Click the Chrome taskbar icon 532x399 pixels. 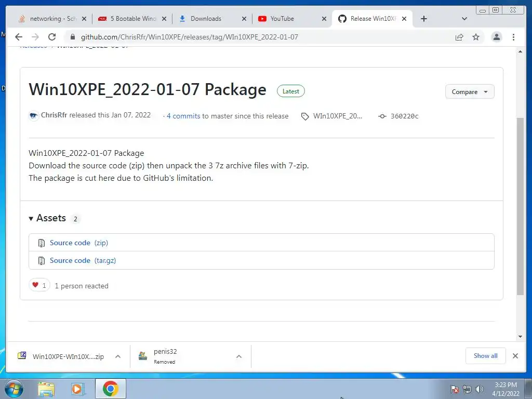[110, 389]
